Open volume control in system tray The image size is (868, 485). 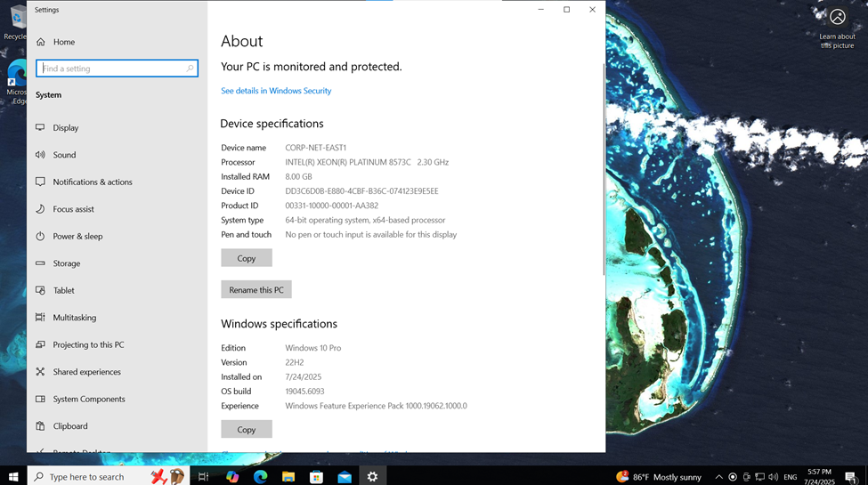774,477
